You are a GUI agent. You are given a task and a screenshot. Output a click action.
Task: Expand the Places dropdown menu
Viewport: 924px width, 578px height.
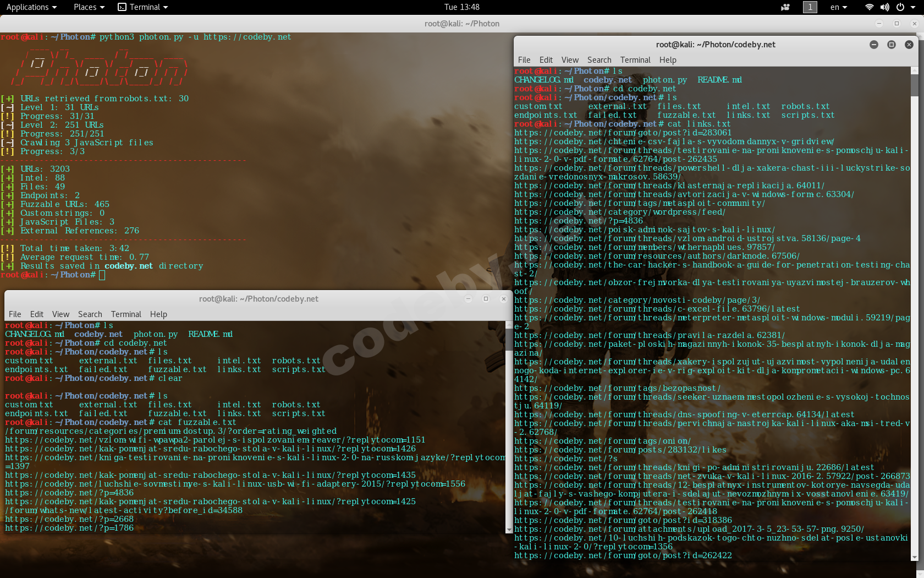tap(89, 7)
